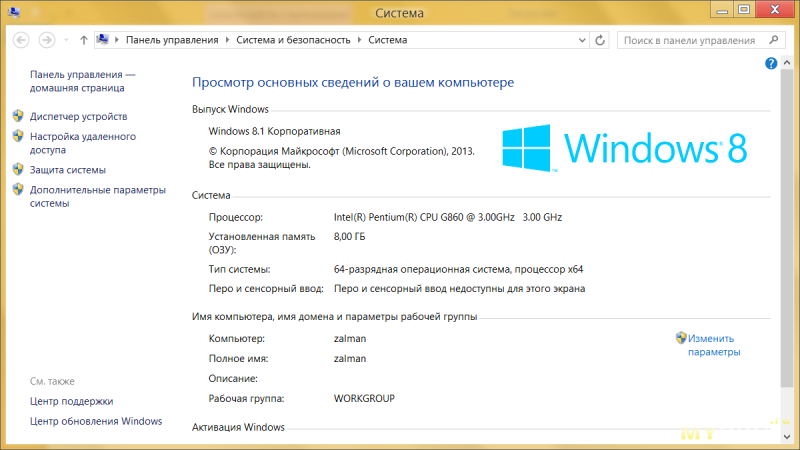Image resolution: width=800 pixels, height=450 pixels.
Task: Click the window system icon in title bar
Action: 14,12
